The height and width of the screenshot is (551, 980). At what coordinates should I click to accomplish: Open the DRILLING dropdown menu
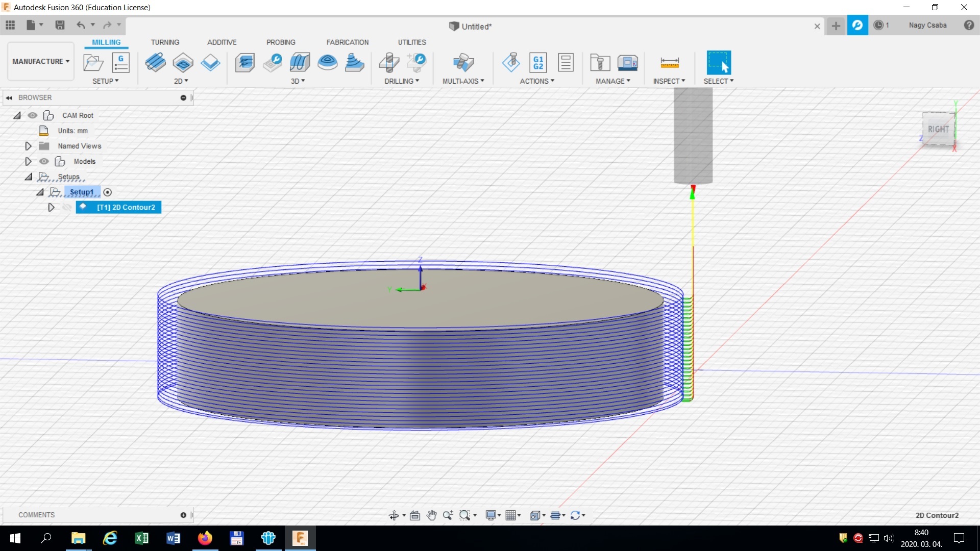pos(402,81)
